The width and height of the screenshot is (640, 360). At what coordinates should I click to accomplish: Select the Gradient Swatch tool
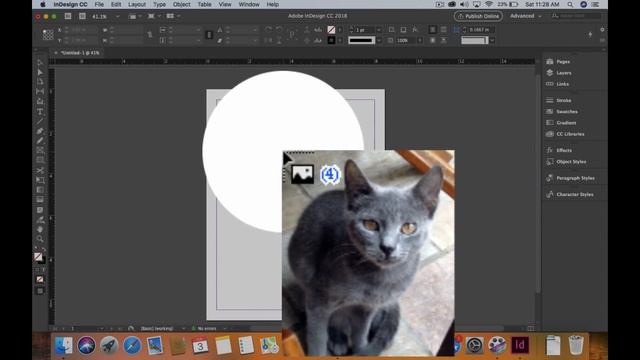tap(40, 190)
